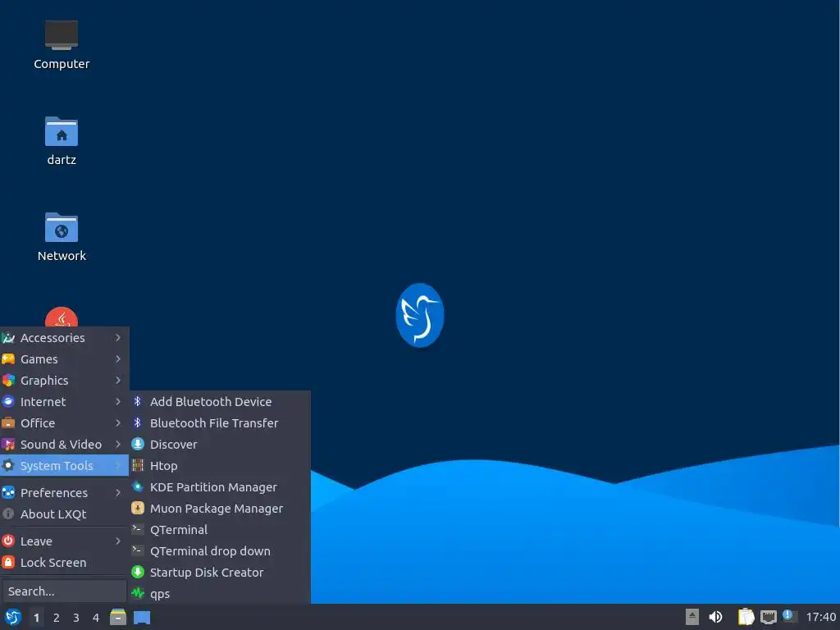Expand the Office submenu arrow

point(118,422)
